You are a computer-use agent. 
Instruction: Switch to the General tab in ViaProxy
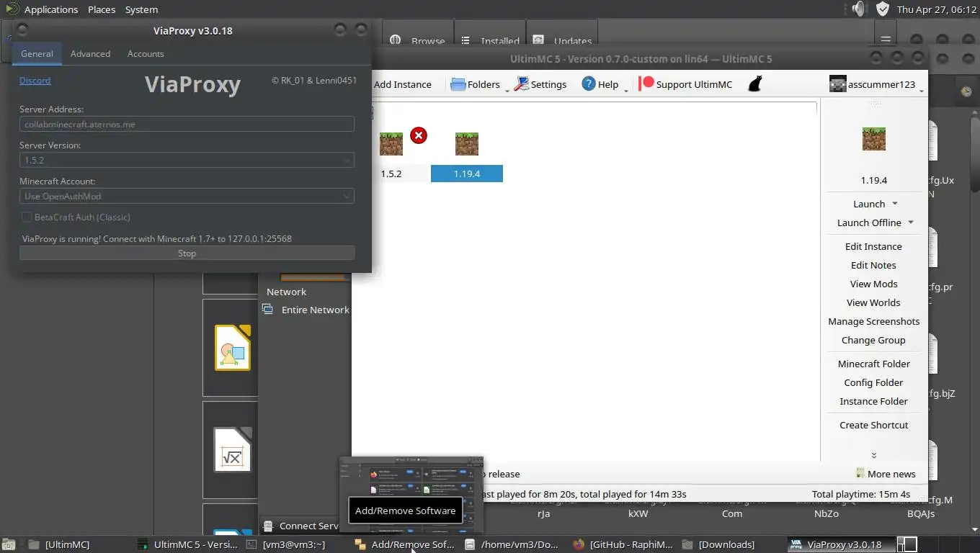click(37, 54)
